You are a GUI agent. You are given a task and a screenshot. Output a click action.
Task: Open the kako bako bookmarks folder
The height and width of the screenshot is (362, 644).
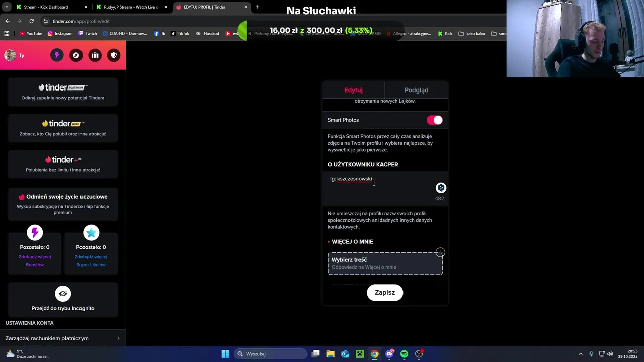tap(472, 34)
